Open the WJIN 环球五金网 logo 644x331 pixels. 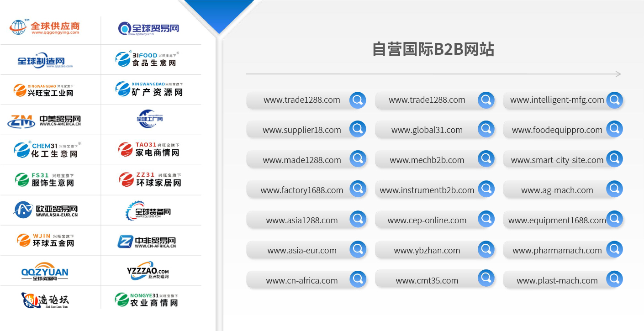pyautogui.click(x=45, y=240)
